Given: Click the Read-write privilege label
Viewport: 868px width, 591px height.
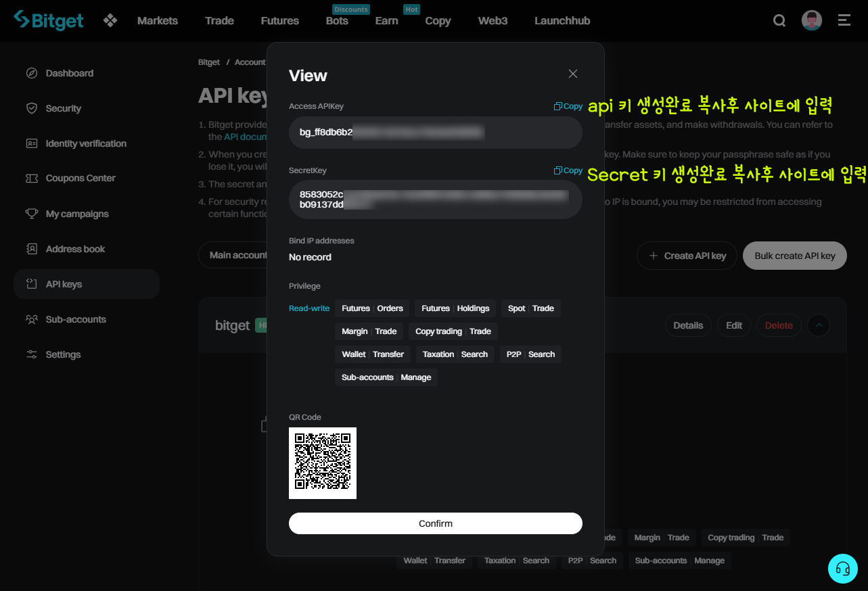Looking at the screenshot, I should [309, 308].
